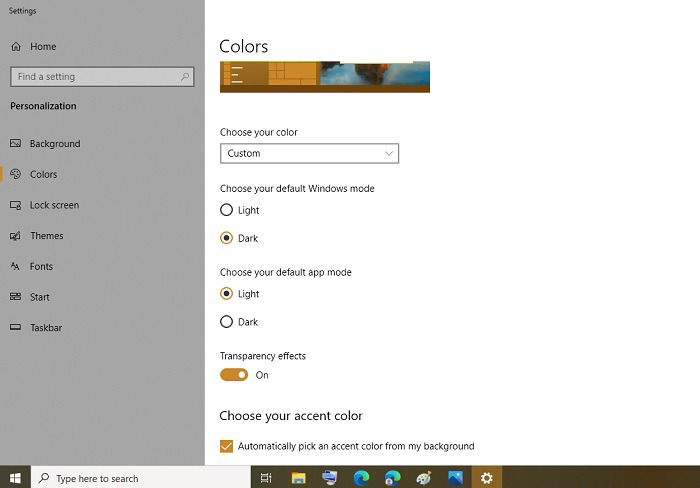Open the Microsoft Edge taskbar icon
The width and height of the screenshot is (700, 488).
coord(361,478)
